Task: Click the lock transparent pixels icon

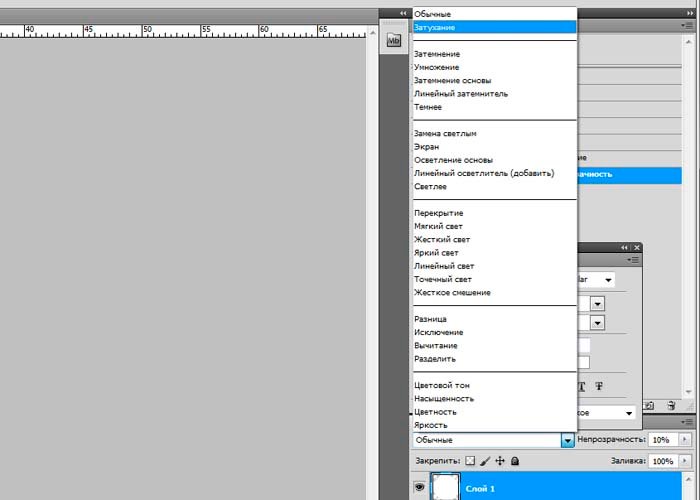Action: coord(470,461)
